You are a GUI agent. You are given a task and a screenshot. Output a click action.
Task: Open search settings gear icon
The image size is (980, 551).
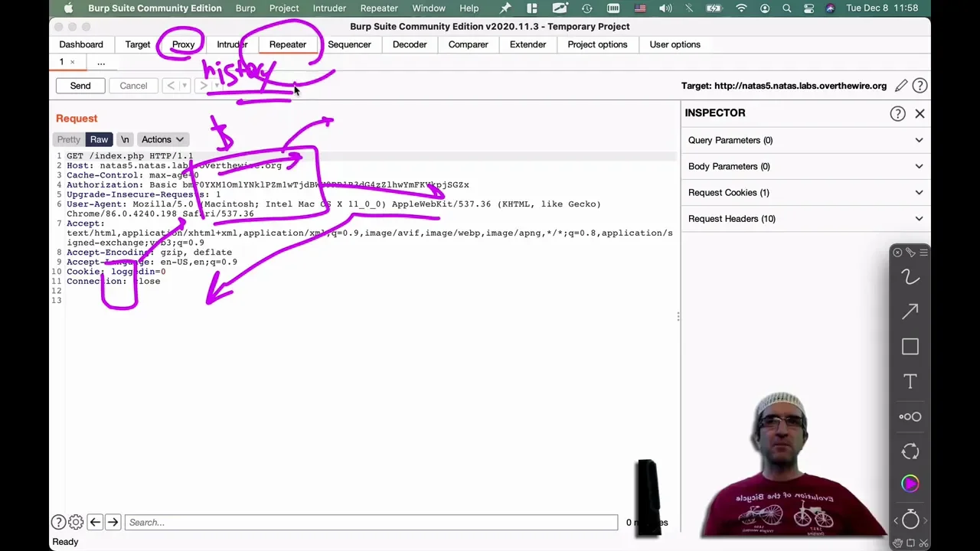76,522
